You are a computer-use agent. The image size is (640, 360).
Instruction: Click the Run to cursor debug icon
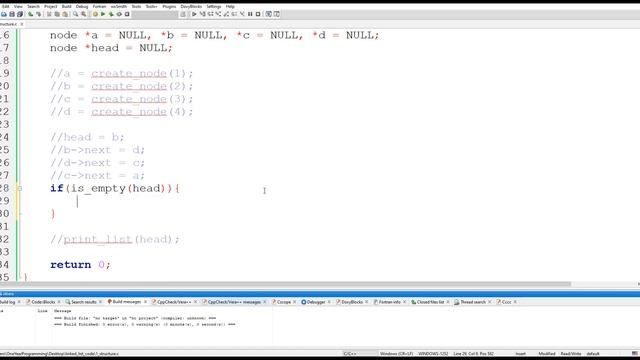(x=202, y=14)
